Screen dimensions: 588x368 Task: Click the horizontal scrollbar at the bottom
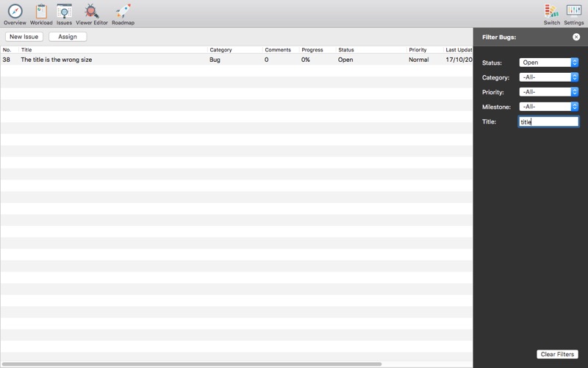tap(192, 364)
